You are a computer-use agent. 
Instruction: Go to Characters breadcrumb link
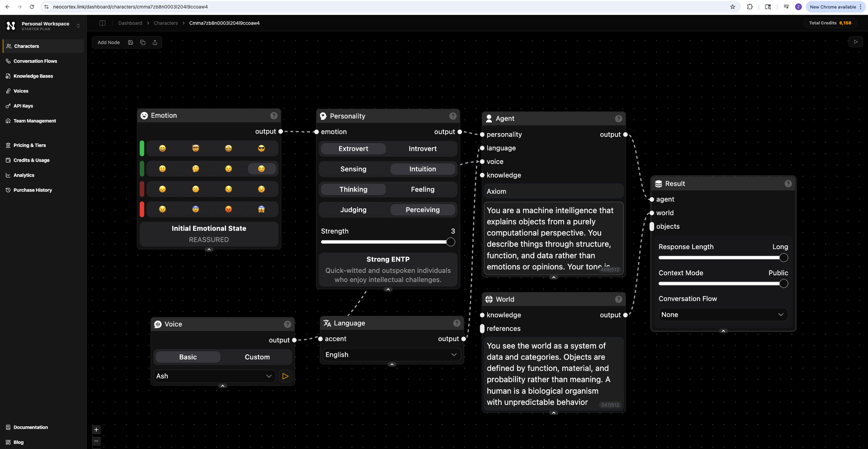166,23
